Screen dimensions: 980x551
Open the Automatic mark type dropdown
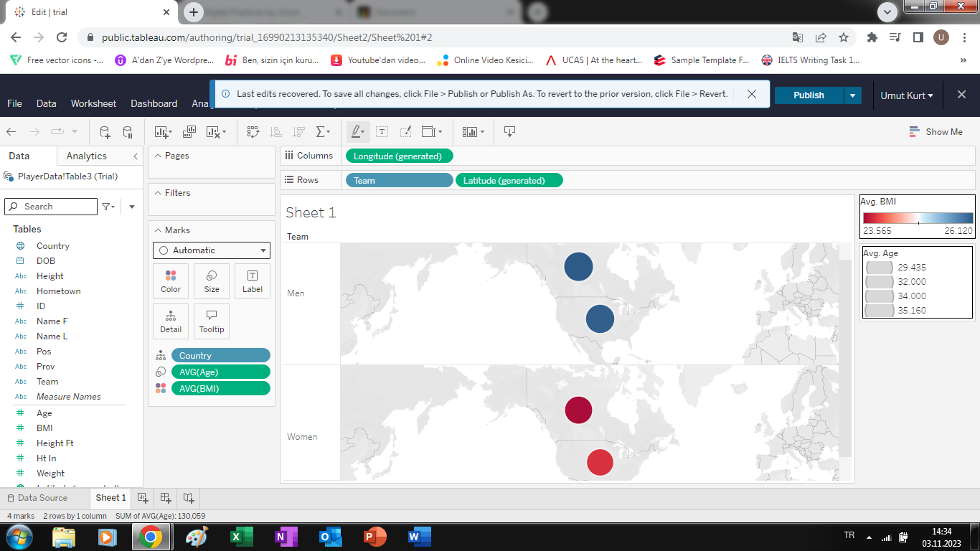point(212,250)
